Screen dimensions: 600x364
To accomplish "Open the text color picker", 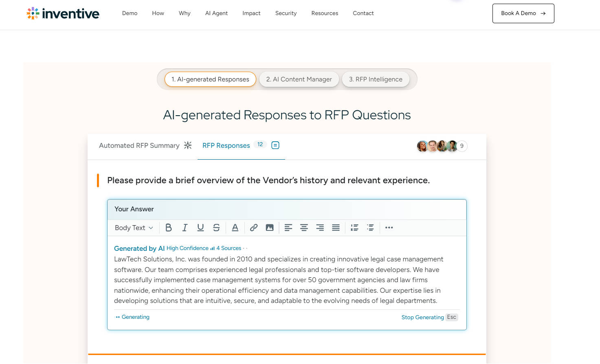I will click(x=235, y=228).
